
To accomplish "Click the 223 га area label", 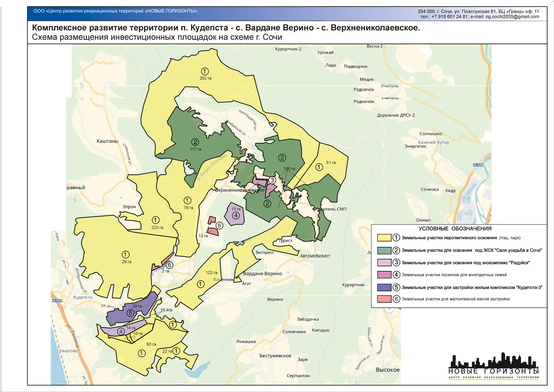I will 157,227.
